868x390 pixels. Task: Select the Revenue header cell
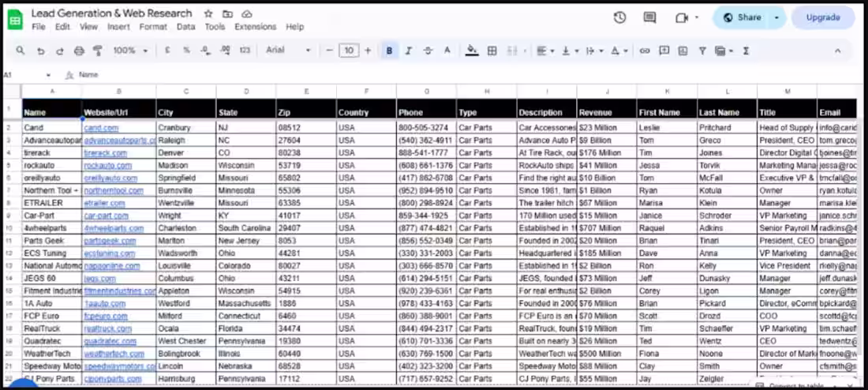pyautogui.click(x=607, y=109)
